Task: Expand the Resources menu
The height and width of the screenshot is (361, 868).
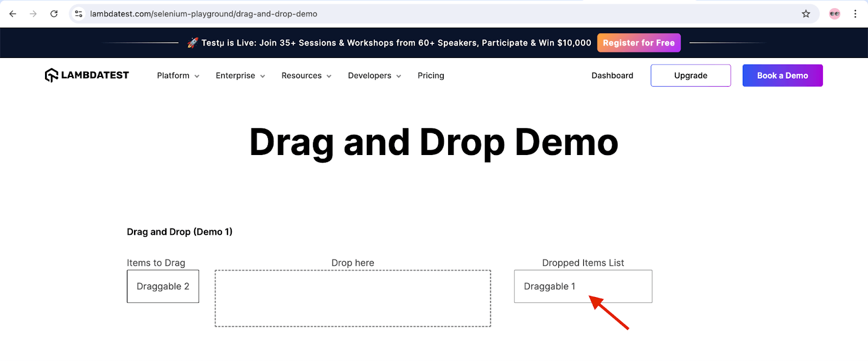Action: click(x=306, y=76)
